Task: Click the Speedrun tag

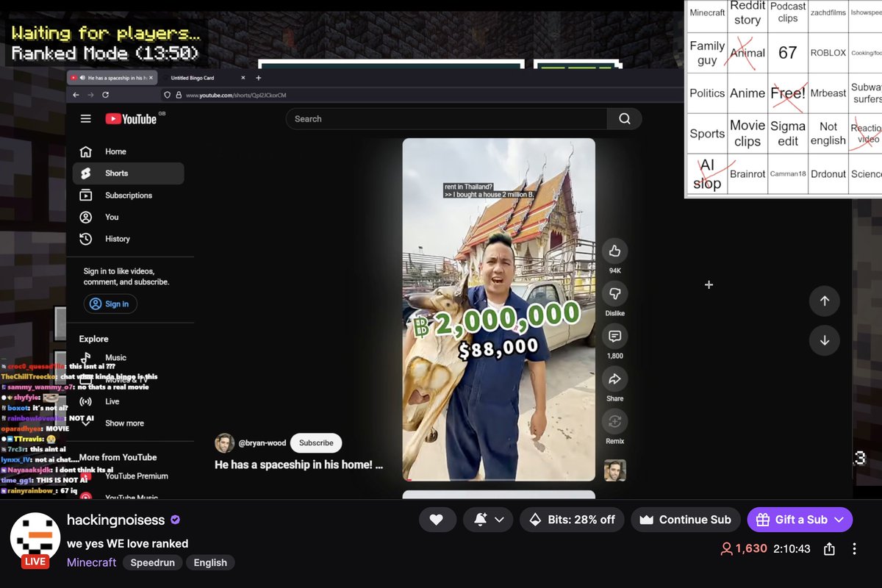Action: tap(153, 562)
